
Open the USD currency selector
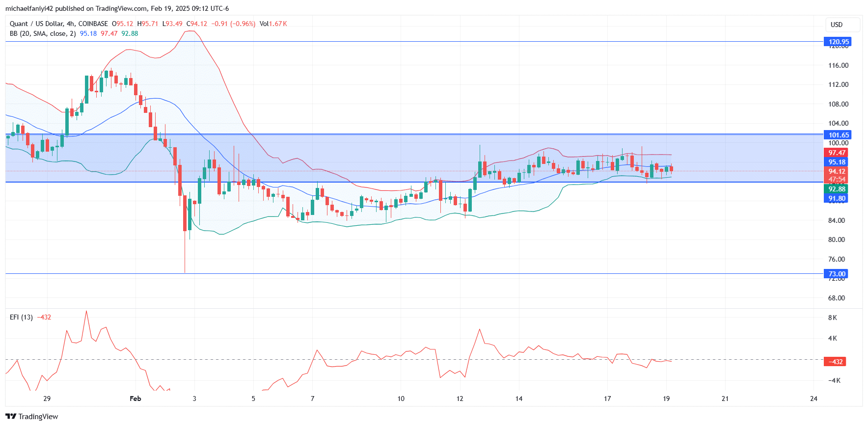coord(842,25)
